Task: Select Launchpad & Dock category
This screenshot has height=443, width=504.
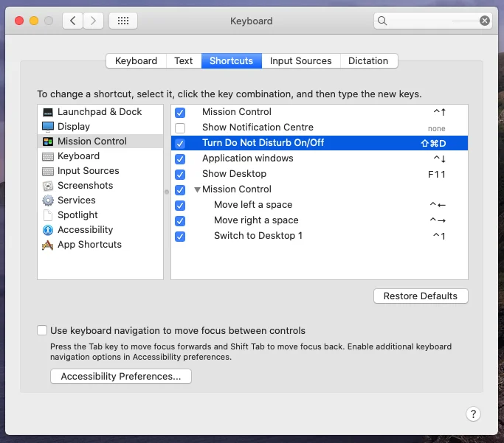Action: (x=100, y=112)
